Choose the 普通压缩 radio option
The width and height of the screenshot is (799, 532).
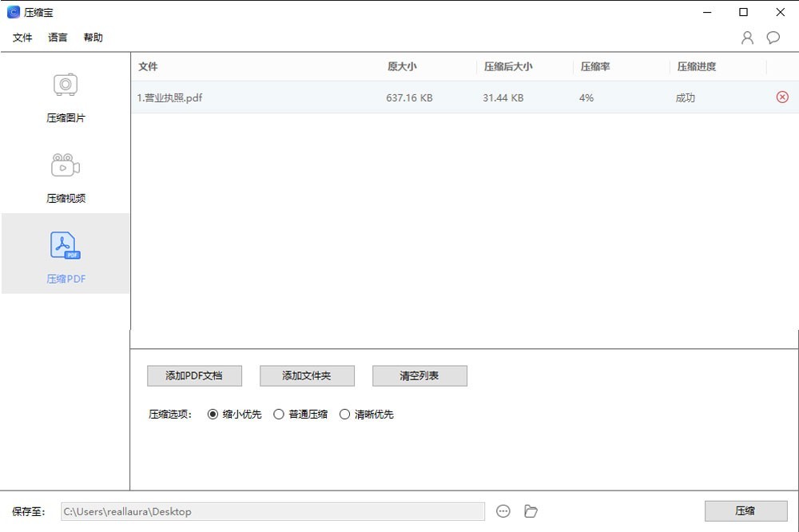point(279,415)
